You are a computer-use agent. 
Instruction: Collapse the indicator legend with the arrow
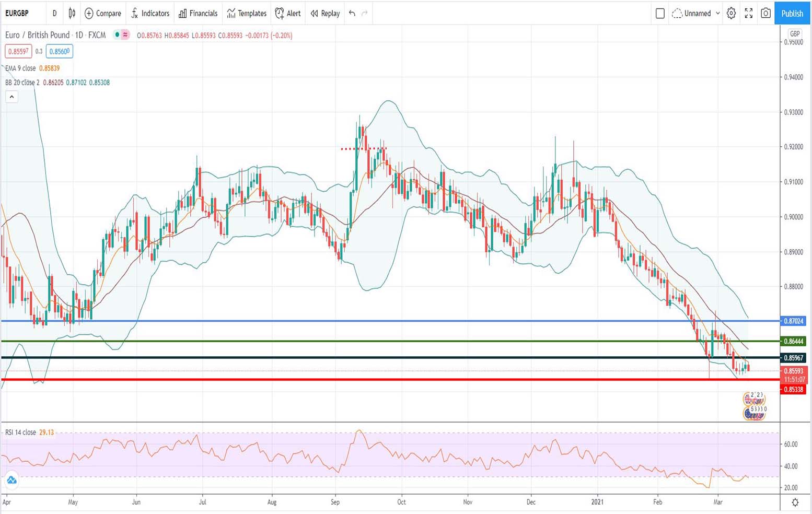coord(11,97)
